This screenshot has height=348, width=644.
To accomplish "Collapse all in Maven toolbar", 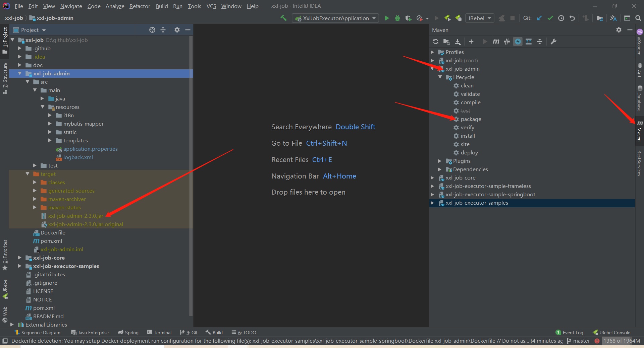I will tap(540, 42).
